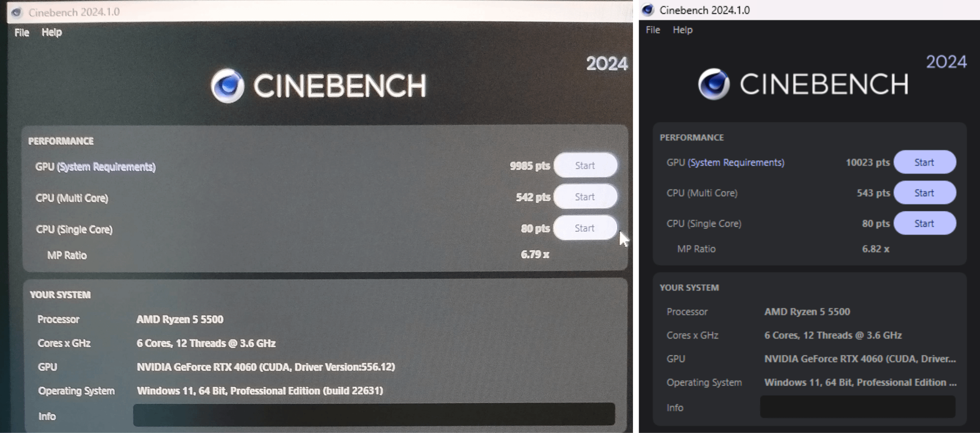Start Single Core test above the 6.79 x ratio
This screenshot has width=980, height=433.
pos(585,228)
